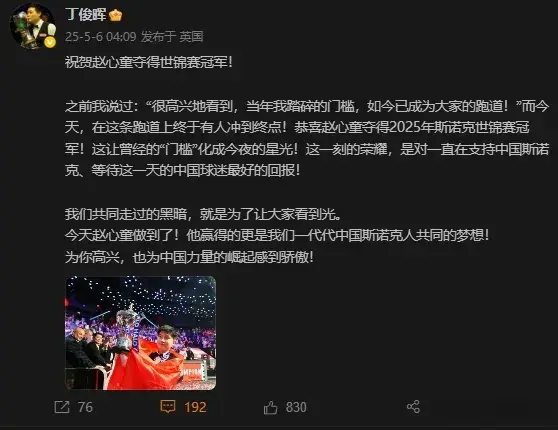Click the post headline 祝贺赵心童夺得世锦赛冠军
This screenshot has width=558, height=430.
pos(148,62)
